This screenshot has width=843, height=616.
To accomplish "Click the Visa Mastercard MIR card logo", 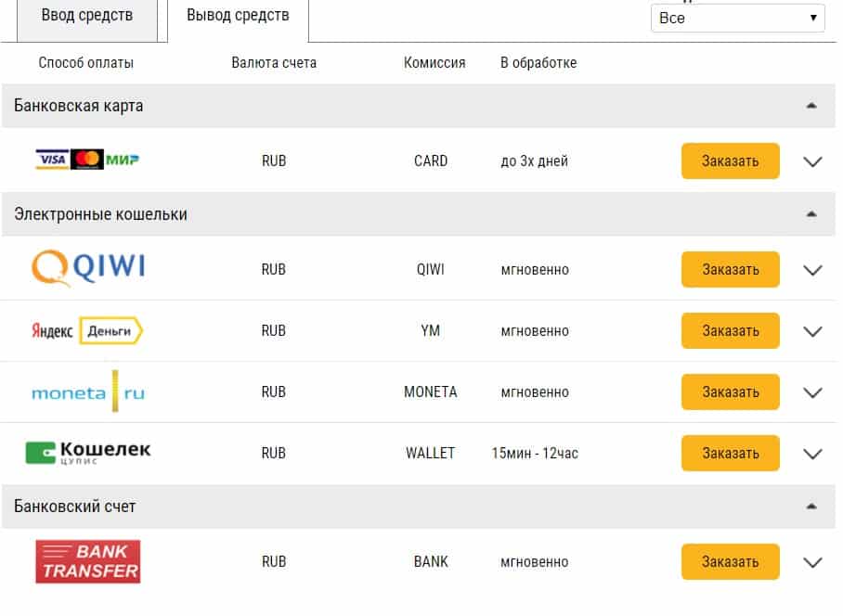I will 87,160.
